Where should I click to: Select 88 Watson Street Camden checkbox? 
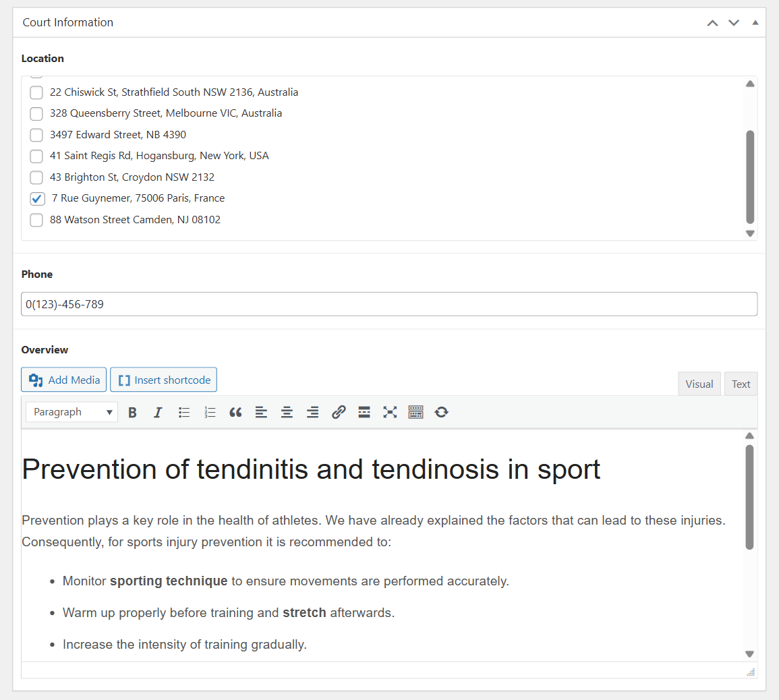[x=36, y=220]
